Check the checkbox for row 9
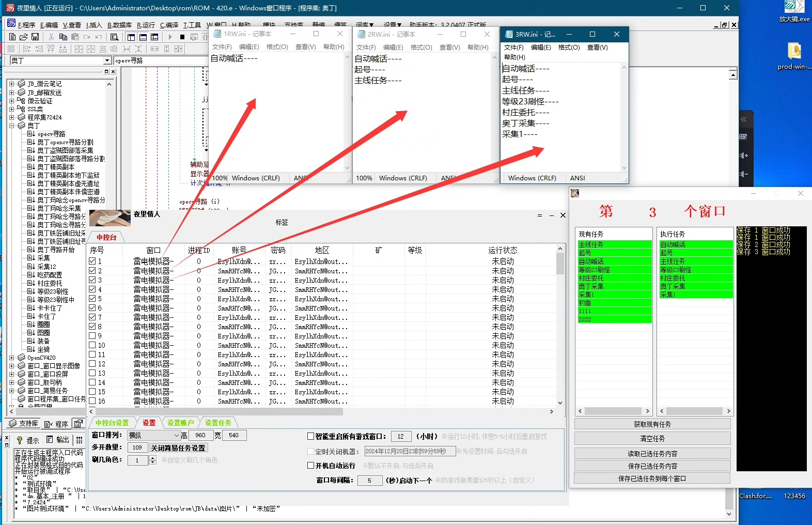This screenshot has width=812, height=525. click(x=92, y=336)
